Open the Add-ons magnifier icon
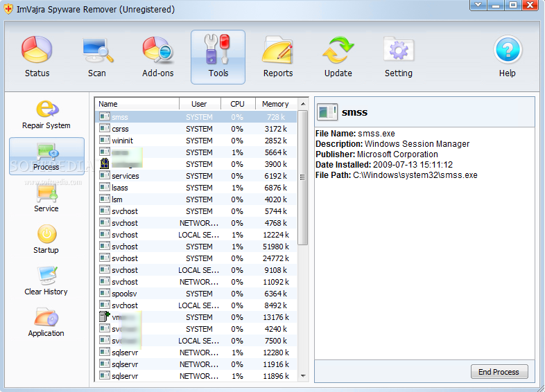The width and height of the screenshot is (545, 392). pyautogui.click(x=158, y=50)
